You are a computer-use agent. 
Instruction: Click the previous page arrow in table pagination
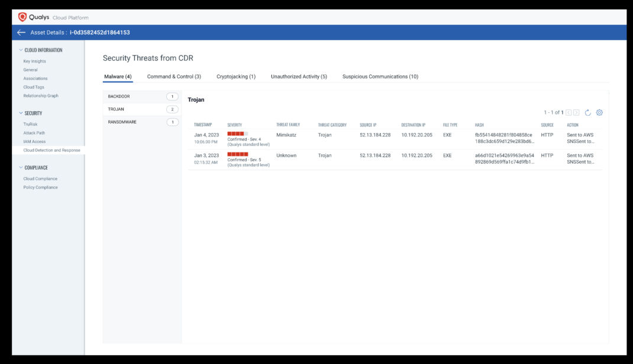click(568, 112)
